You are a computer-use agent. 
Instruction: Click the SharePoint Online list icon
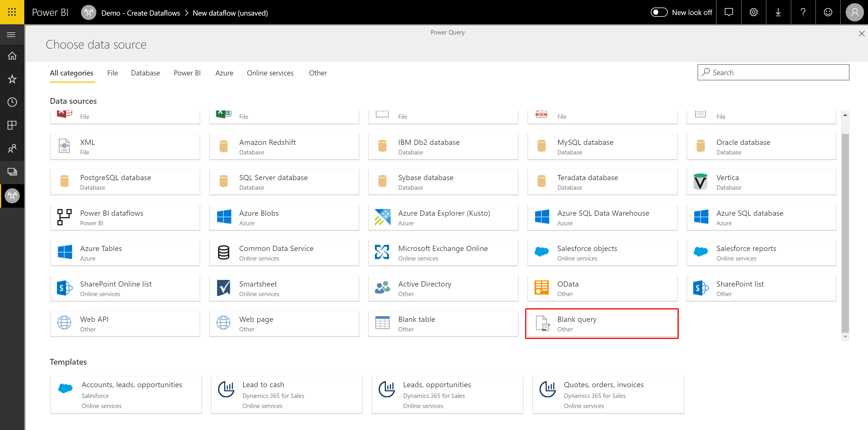[64, 288]
